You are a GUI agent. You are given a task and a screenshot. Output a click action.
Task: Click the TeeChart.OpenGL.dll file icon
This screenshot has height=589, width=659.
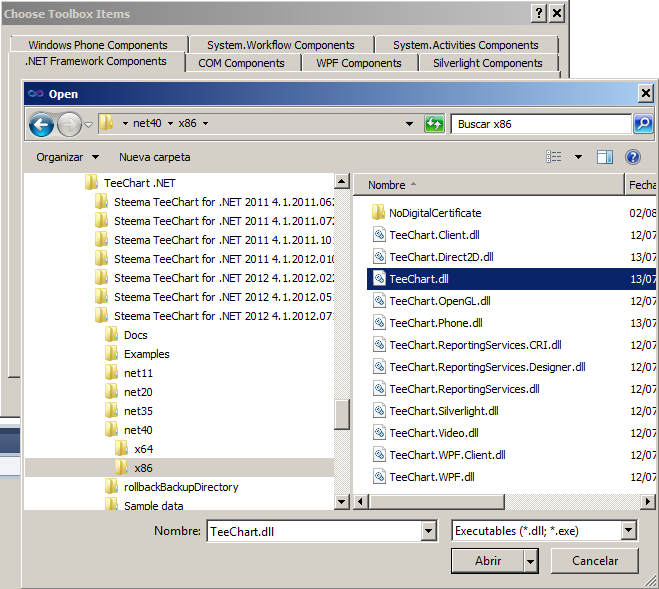tap(379, 301)
